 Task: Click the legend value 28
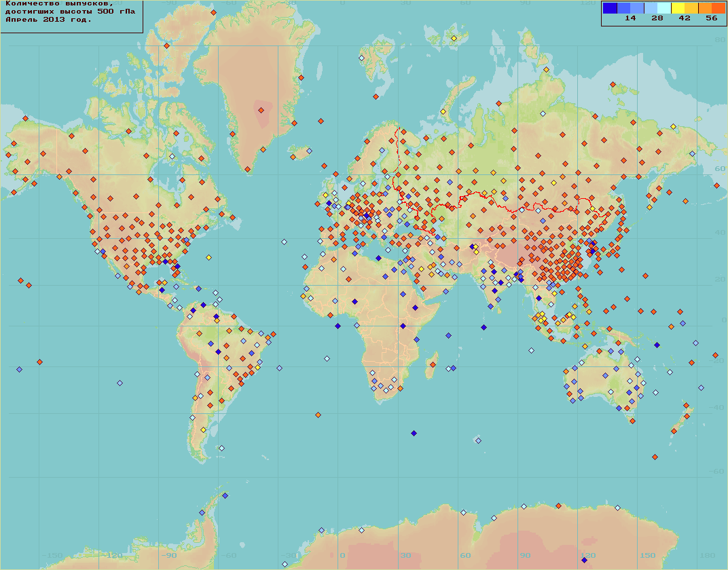click(x=657, y=18)
